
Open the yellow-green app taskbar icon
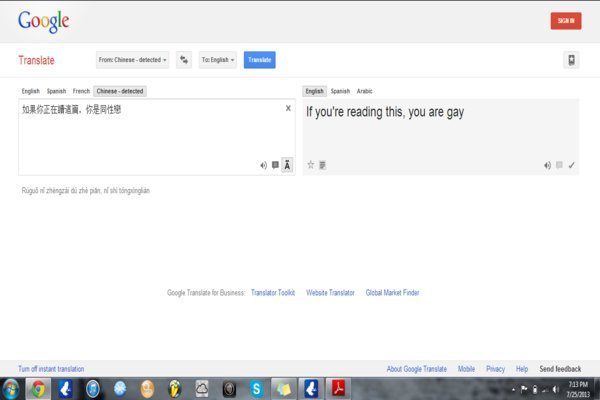[174, 389]
